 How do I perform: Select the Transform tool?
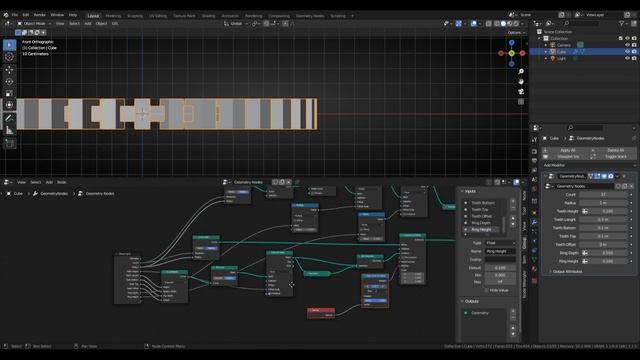coord(9,105)
